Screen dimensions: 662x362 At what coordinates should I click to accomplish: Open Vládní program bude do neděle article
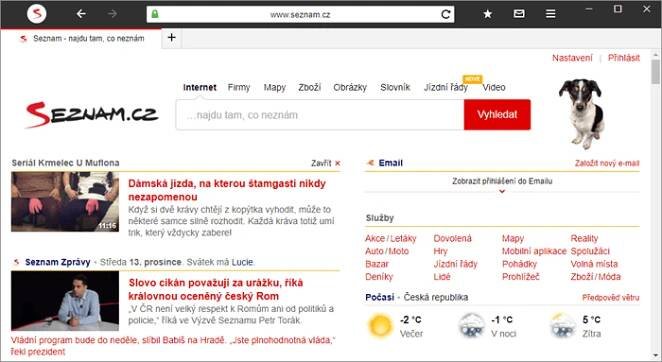tap(173, 346)
